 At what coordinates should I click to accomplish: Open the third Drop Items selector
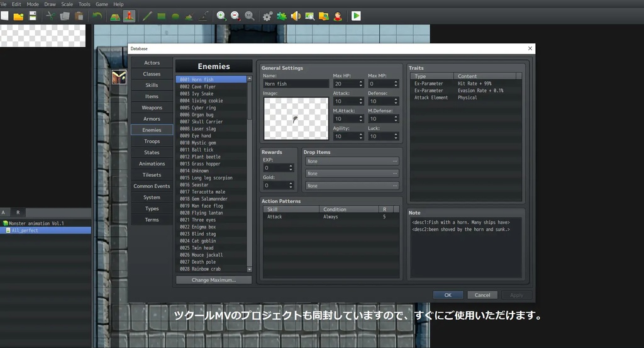pyautogui.click(x=352, y=186)
